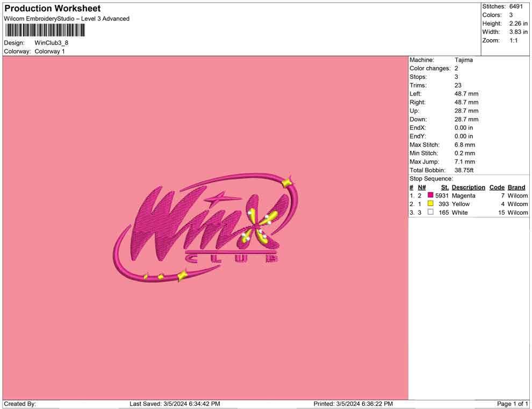The width and height of the screenshot is (532, 409).
Task: Click the Height value '2.26 in'
Action: click(519, 24)
